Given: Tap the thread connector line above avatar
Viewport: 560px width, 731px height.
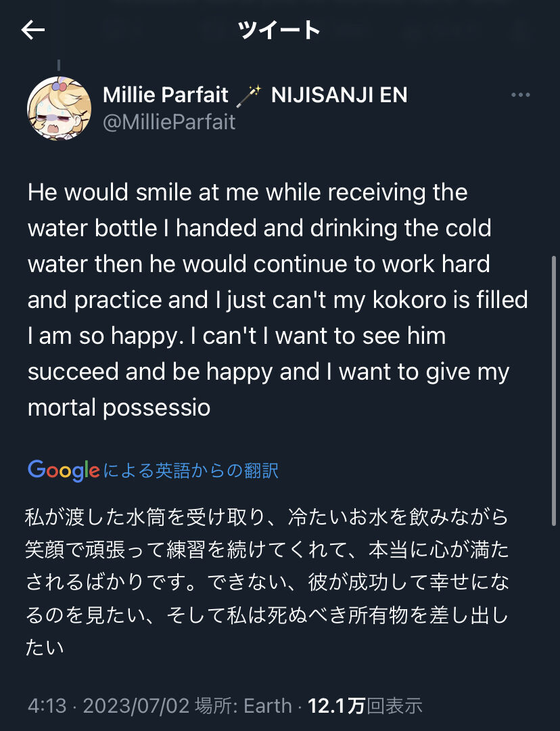Looking at the screenshot, I should pyautogui.click(x=59, y=65).
